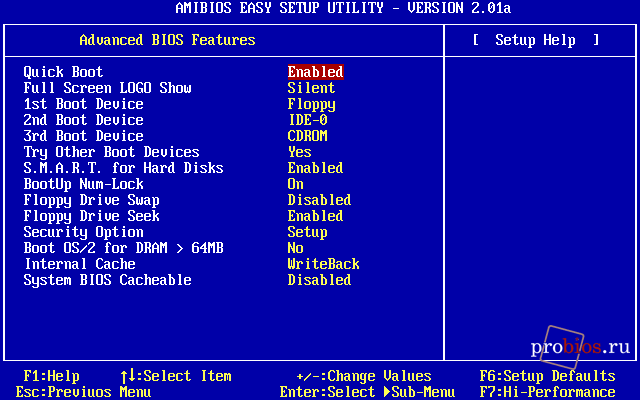This screenshot has height=400, width=640.
Task: Open the CDROM boot device value
Action: (x=307, y=136)
